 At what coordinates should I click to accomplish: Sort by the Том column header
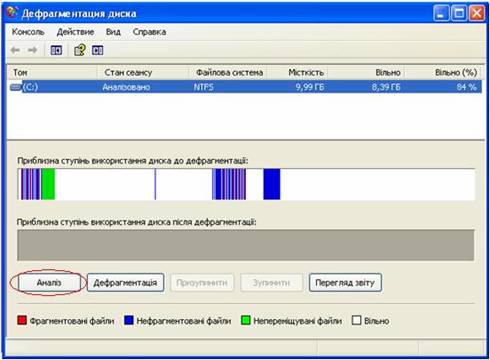tap(52, 72)
